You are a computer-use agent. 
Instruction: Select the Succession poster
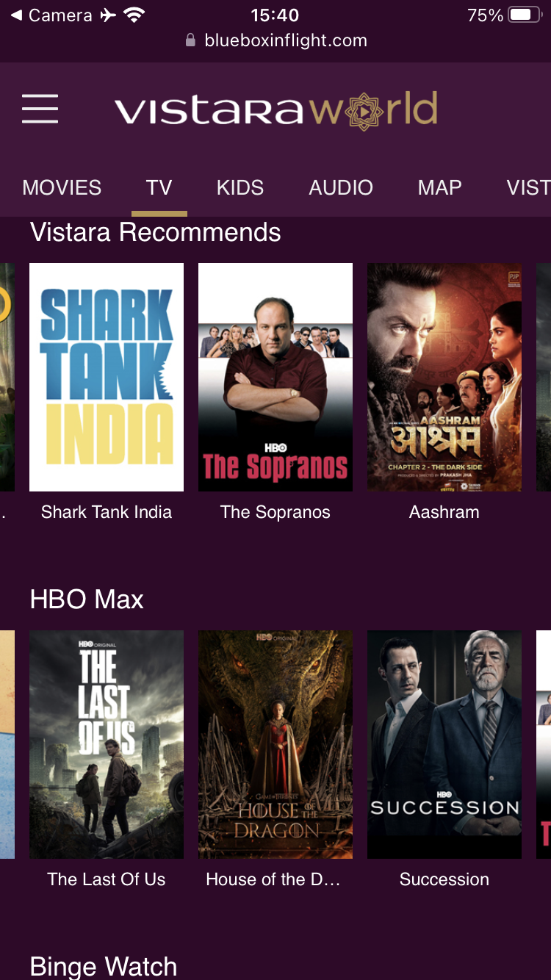pyautogui.click(x=444, y=744)
